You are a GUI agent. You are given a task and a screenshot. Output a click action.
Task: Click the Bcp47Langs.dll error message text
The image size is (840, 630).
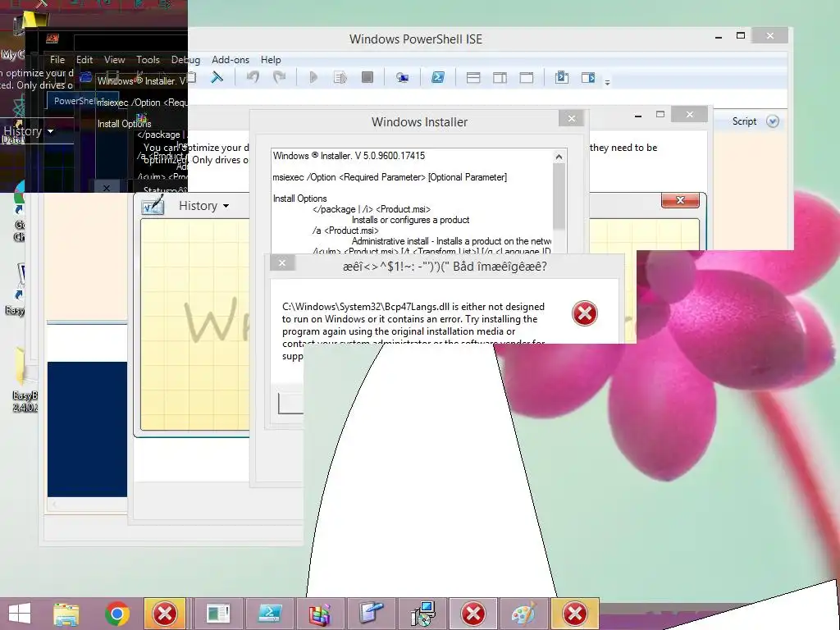[413, 325]
